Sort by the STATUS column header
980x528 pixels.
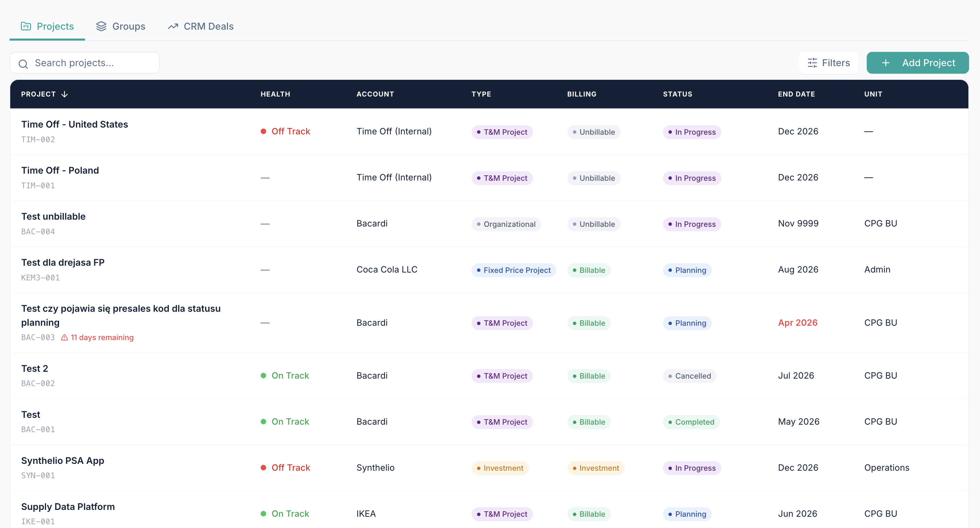click(678, 94)
